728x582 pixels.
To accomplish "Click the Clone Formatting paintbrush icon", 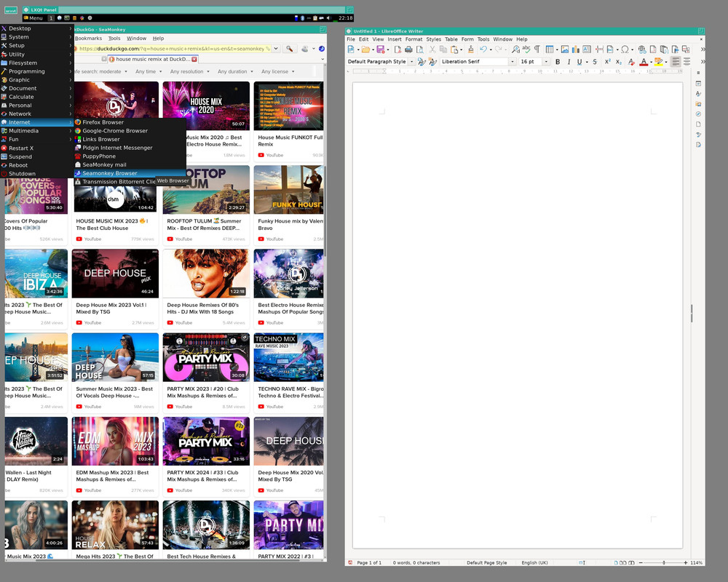I will pos(471,49).
